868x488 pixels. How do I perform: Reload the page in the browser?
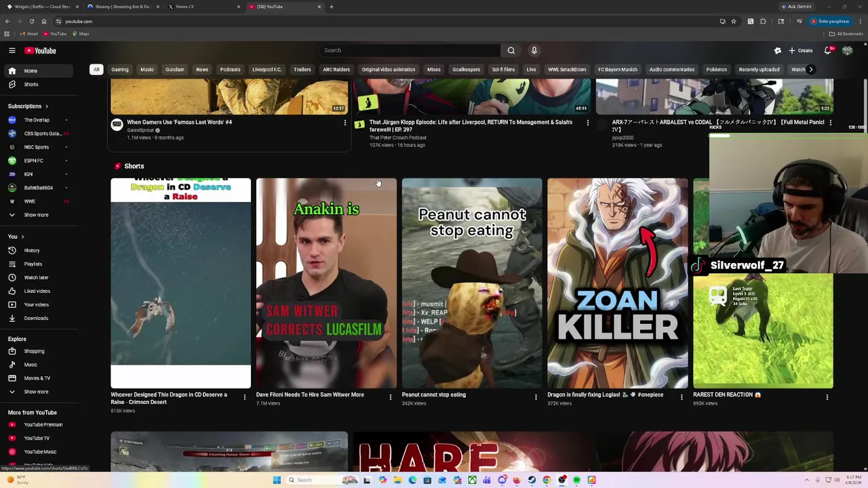pos(31,21)
